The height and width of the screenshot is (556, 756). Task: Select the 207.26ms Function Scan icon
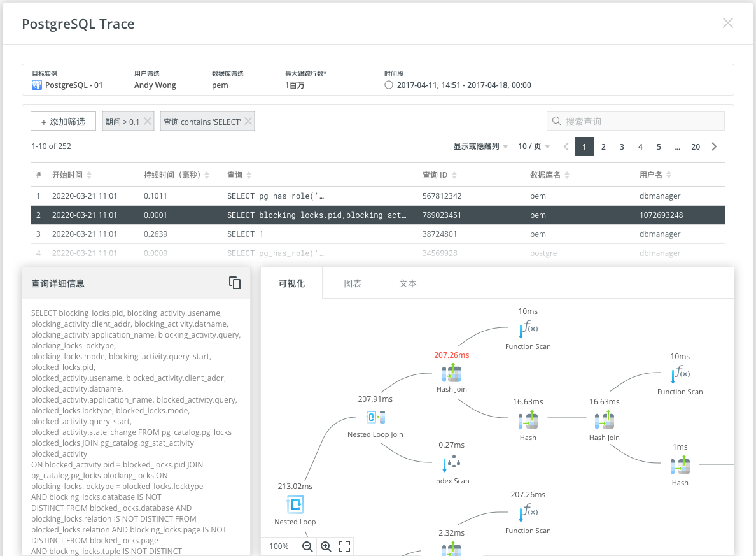pos(528,513)
